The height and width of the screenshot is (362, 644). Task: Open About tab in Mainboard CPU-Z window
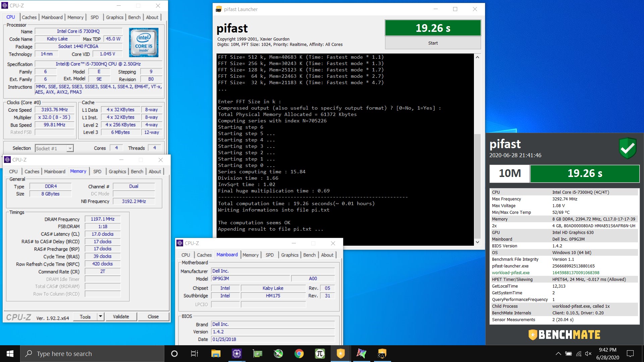point(327,255)
